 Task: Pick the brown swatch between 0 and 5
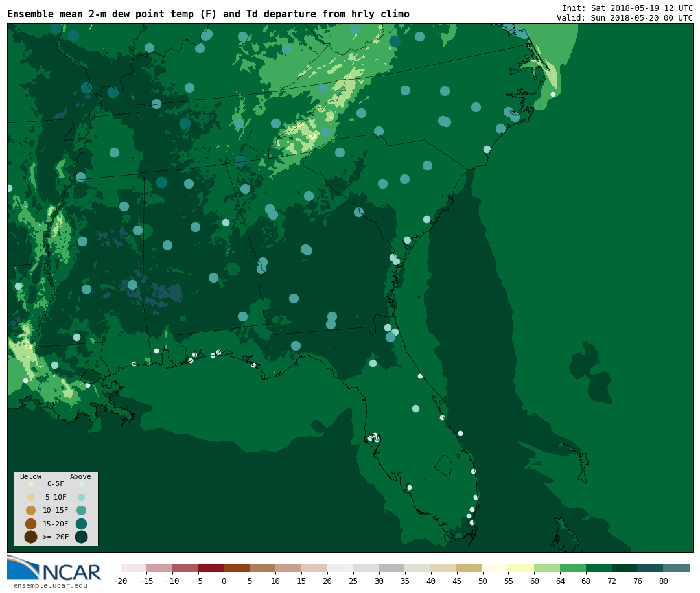pyautogui.click(x=237, y=568)
